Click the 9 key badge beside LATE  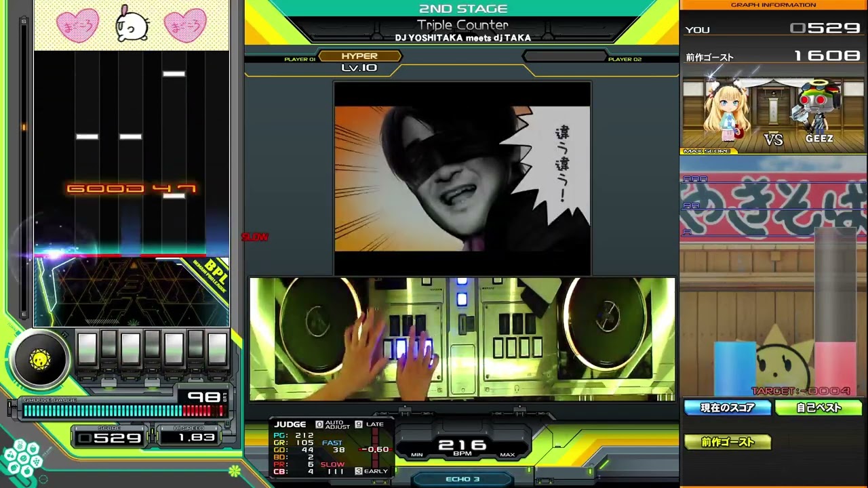(359, 424)
